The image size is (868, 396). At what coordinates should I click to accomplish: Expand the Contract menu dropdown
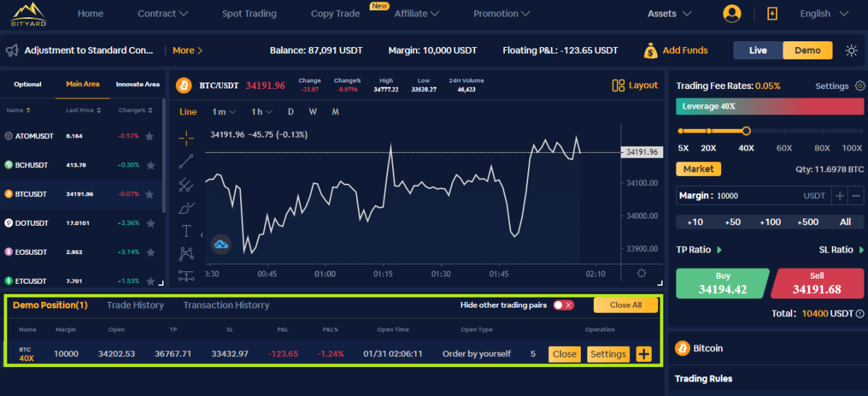point(163,14)
